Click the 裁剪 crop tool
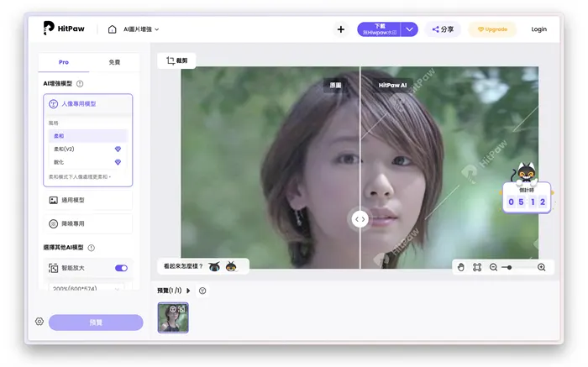 (176, 60)
